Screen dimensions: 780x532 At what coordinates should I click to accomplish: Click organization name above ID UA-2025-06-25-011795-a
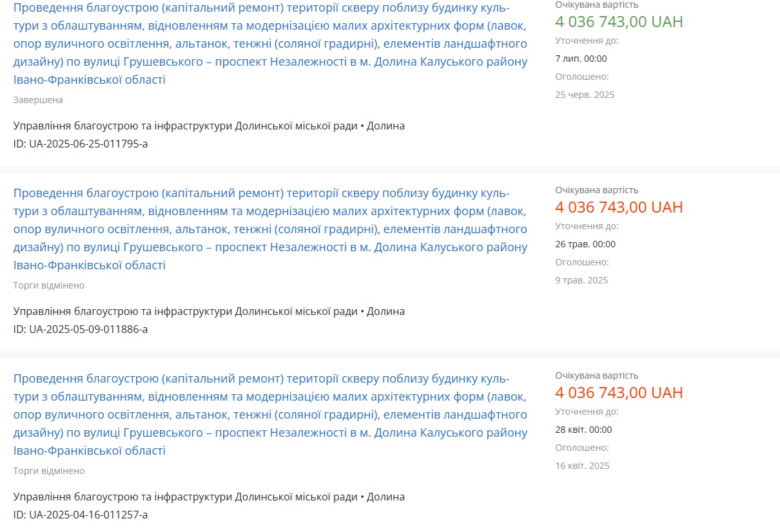point(185,126)
